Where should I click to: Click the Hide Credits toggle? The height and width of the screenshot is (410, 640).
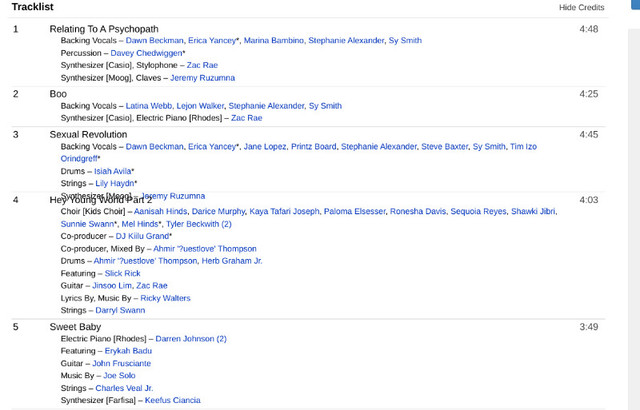(581, 7)
